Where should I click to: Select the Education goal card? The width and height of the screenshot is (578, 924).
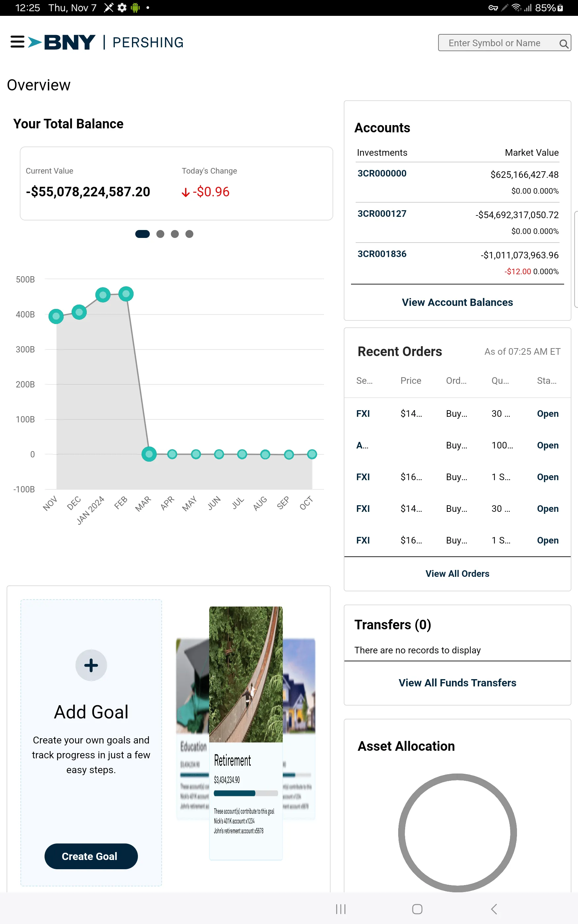(x=192, y=728)
